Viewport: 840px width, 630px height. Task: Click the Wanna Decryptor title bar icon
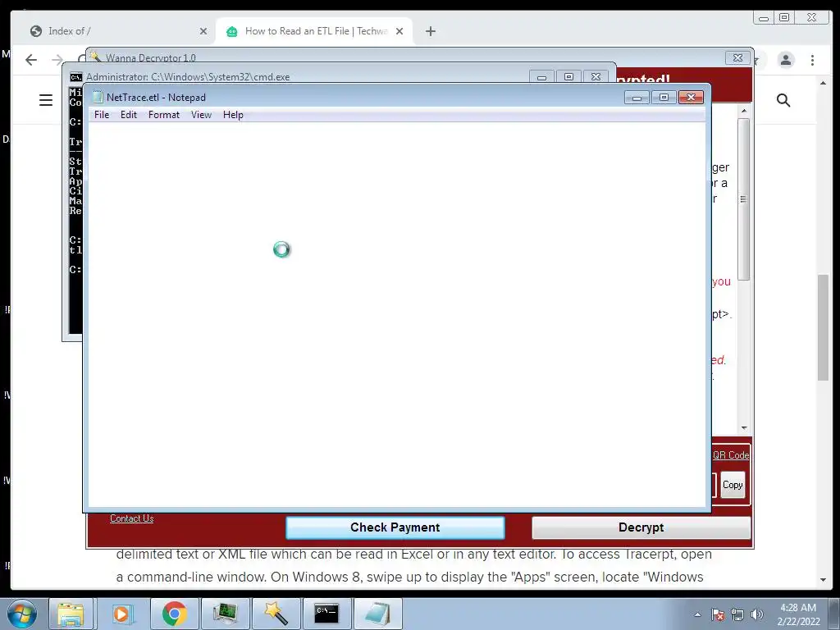point(95,57)
